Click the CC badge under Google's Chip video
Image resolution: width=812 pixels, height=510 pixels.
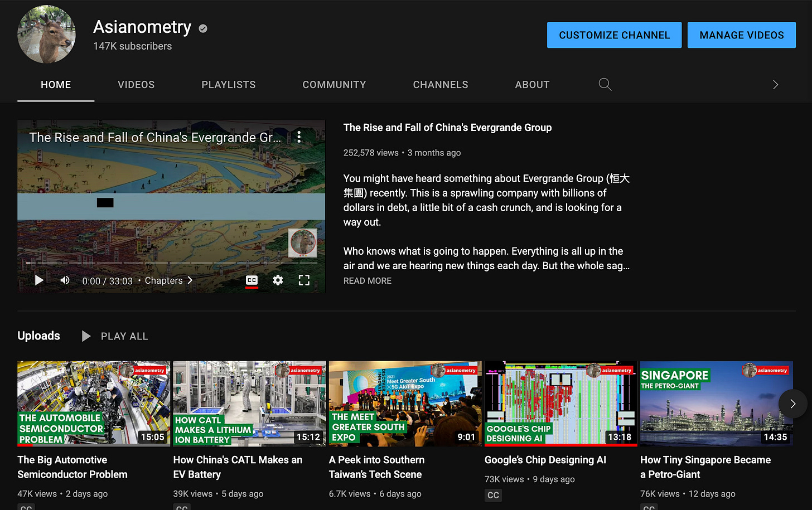coord(493,495)
